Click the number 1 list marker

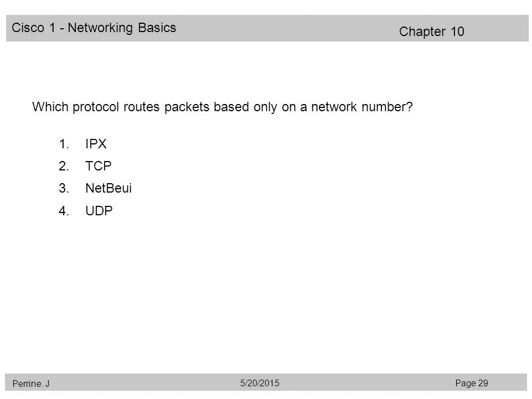(64, 144)
